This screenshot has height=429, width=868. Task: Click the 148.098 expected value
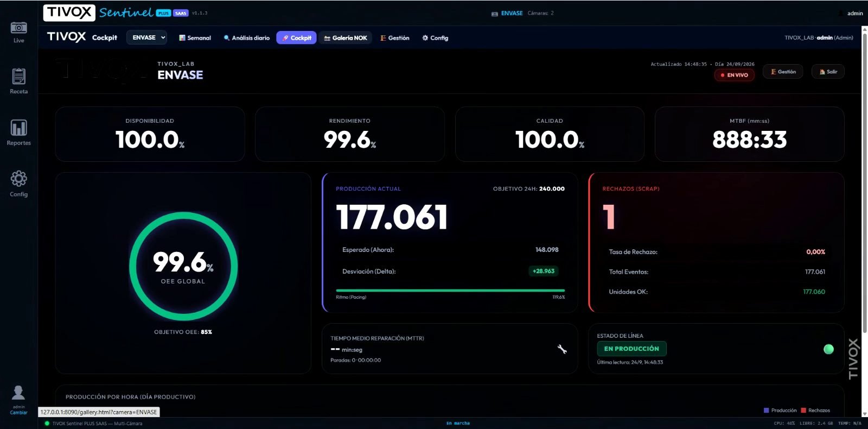(x=547, y=250)
